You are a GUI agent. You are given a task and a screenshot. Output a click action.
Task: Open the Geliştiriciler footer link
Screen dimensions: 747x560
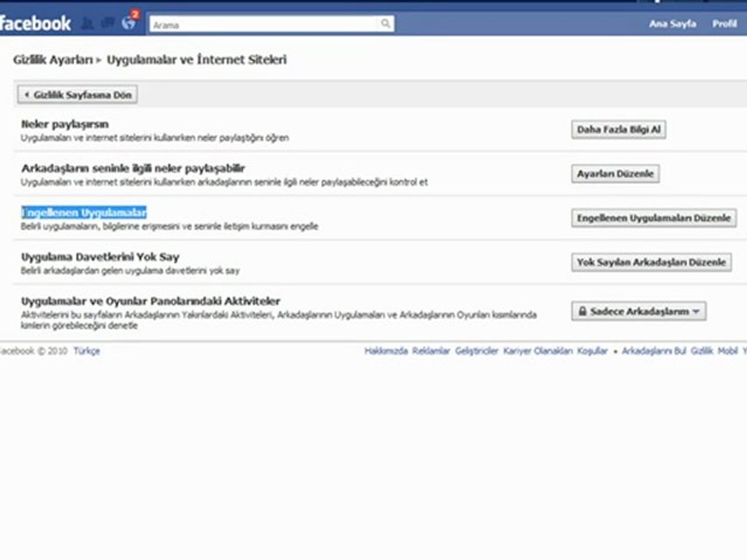click(477, 351)
